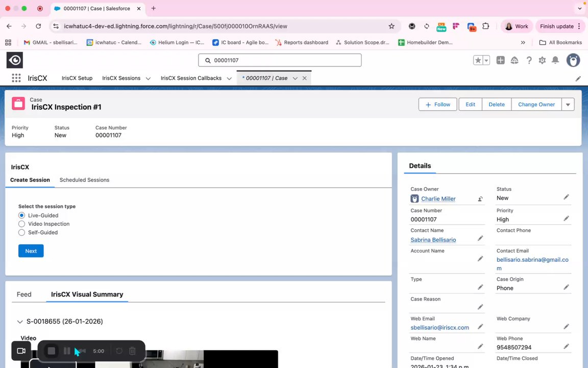Open the Notifications bell
The height and width of the screenshot is (368, 588).
(555, 60)
